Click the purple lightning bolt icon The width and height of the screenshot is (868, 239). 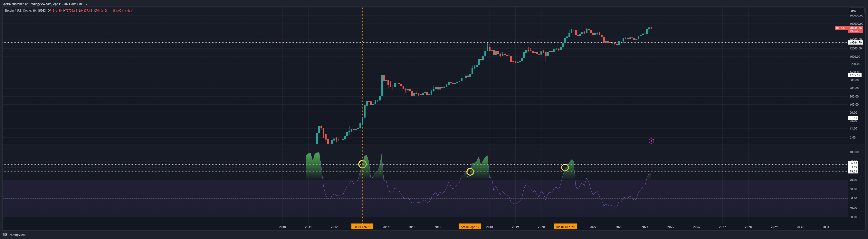pos(651,141)
